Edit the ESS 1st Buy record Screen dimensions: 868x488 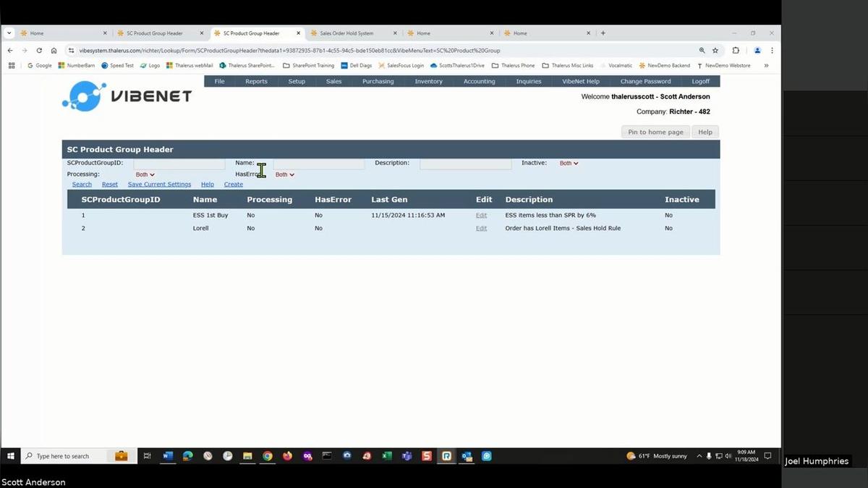[x=481, y=215]
